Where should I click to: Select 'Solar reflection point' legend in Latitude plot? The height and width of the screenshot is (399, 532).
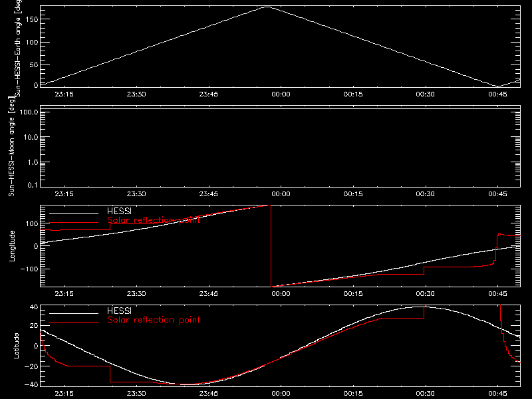pyautogui.click(x=154, y=320)
